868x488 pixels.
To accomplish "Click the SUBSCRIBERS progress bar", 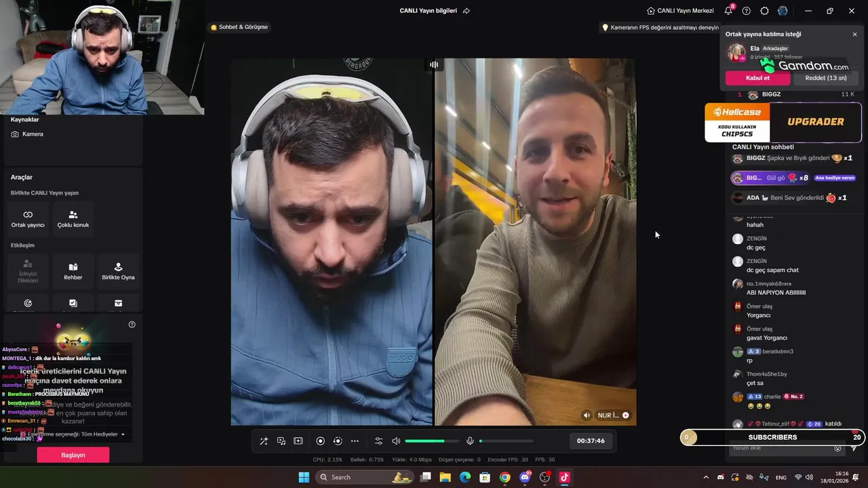I will tap(772, 437).
